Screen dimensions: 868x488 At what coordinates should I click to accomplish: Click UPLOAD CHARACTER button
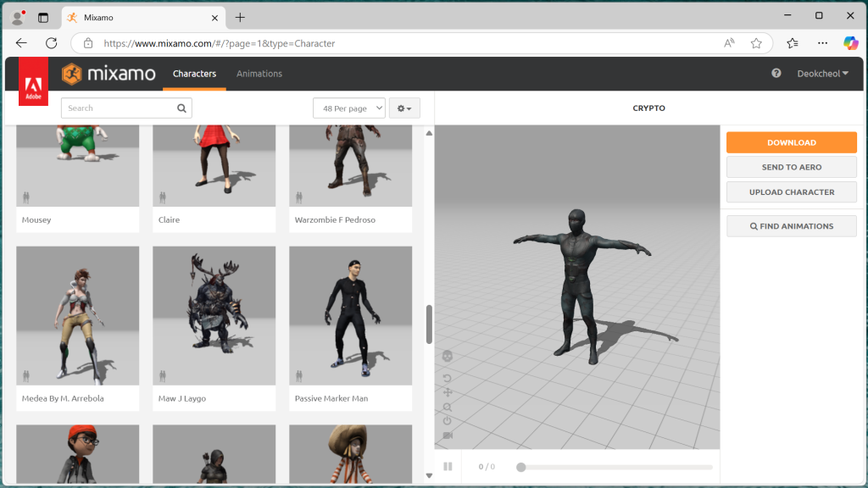click(x=791, y=192)
